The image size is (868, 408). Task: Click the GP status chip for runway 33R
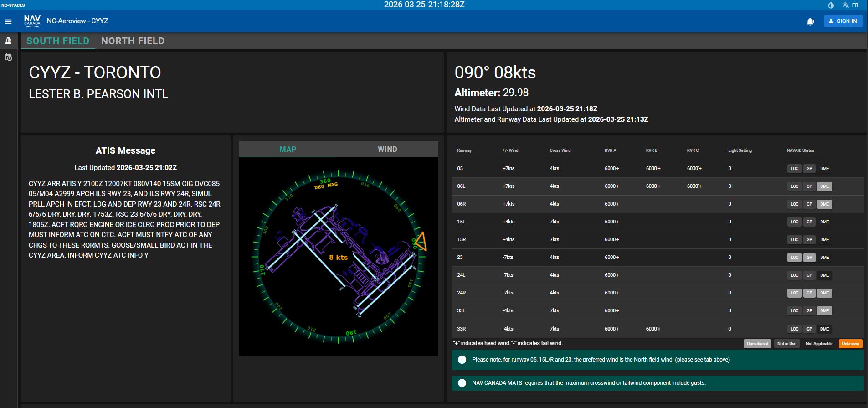click(809, 329)
